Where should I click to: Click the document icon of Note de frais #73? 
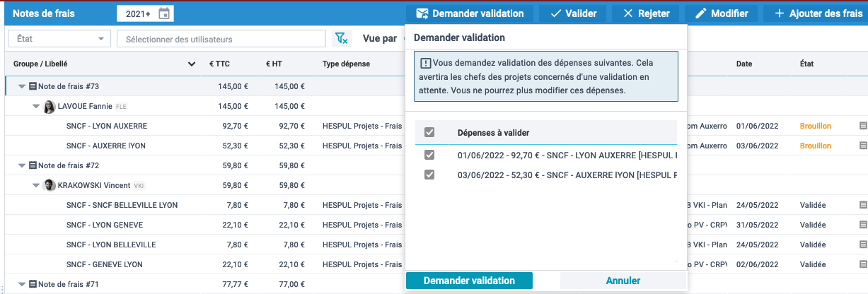pos(33,86)
